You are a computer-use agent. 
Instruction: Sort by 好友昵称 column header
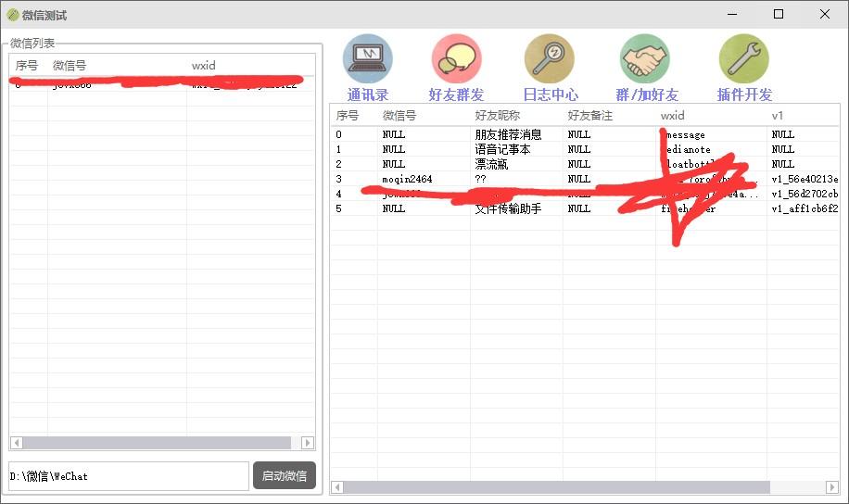point(497,115)
